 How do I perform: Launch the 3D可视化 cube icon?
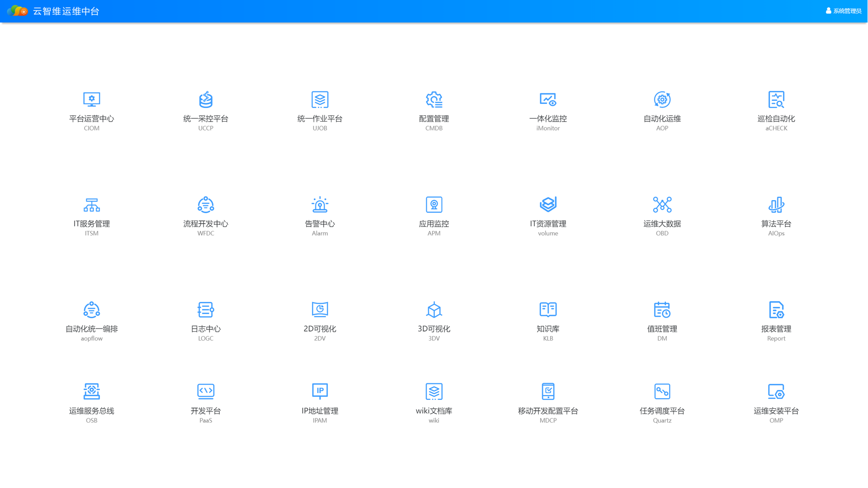pos(434,310)
